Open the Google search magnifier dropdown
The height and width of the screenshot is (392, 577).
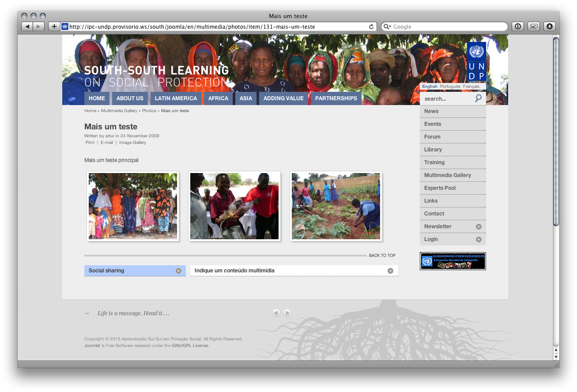(x=387, y=26)
